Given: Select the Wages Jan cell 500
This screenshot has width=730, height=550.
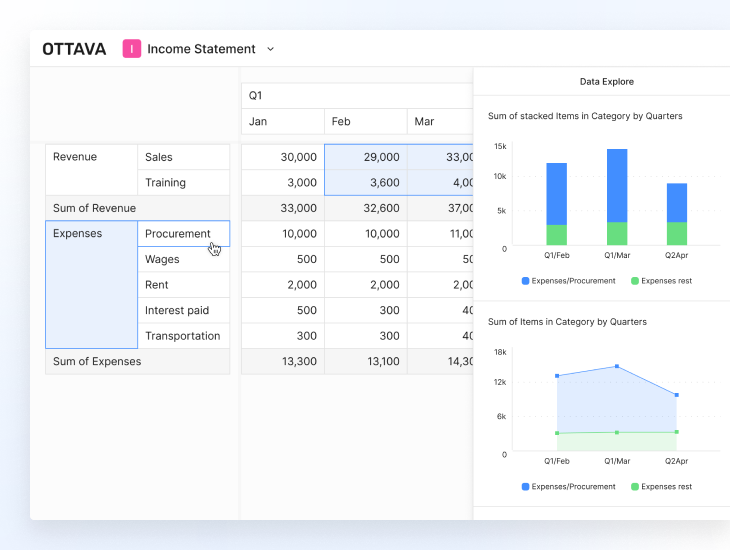Looking at the screenshot, I should [x=282, y=259].
